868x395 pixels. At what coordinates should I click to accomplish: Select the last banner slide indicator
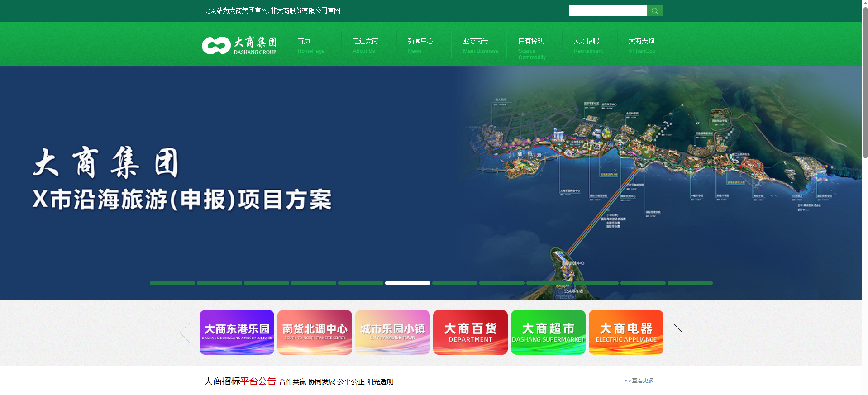(690, 283)
